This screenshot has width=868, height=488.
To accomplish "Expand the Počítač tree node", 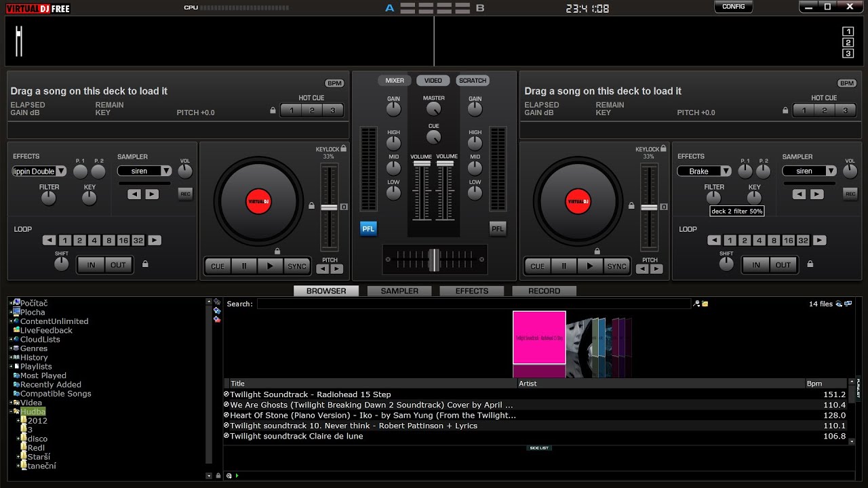I will tap(12, 303).
